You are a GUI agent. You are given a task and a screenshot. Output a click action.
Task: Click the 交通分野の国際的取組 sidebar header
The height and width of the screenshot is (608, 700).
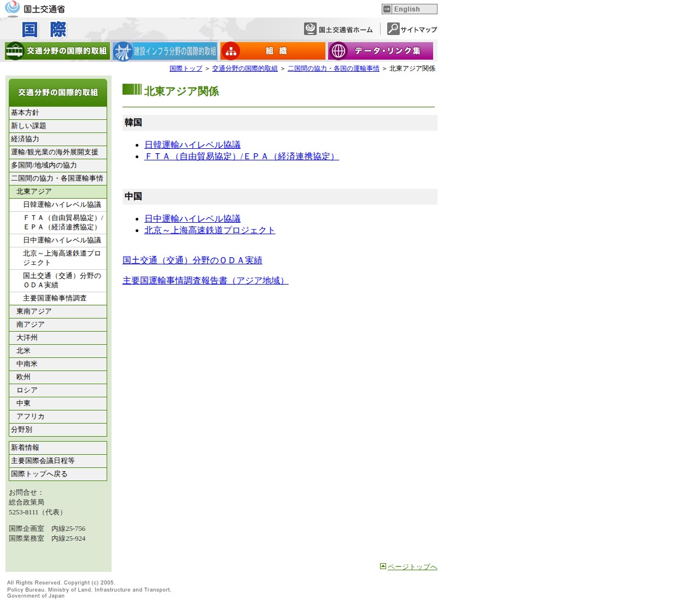click(x=58, y=92)
